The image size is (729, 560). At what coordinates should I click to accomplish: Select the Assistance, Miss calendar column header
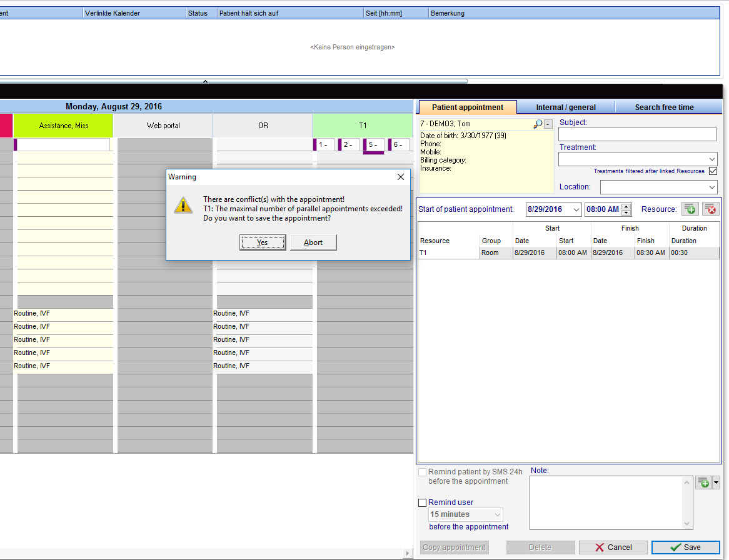point(63,126)
